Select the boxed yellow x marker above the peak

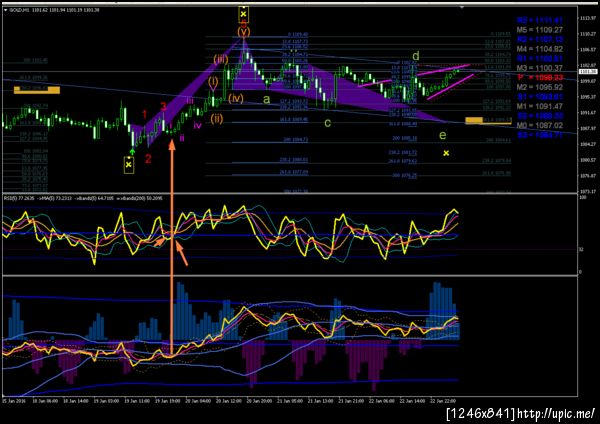point(243,15)
